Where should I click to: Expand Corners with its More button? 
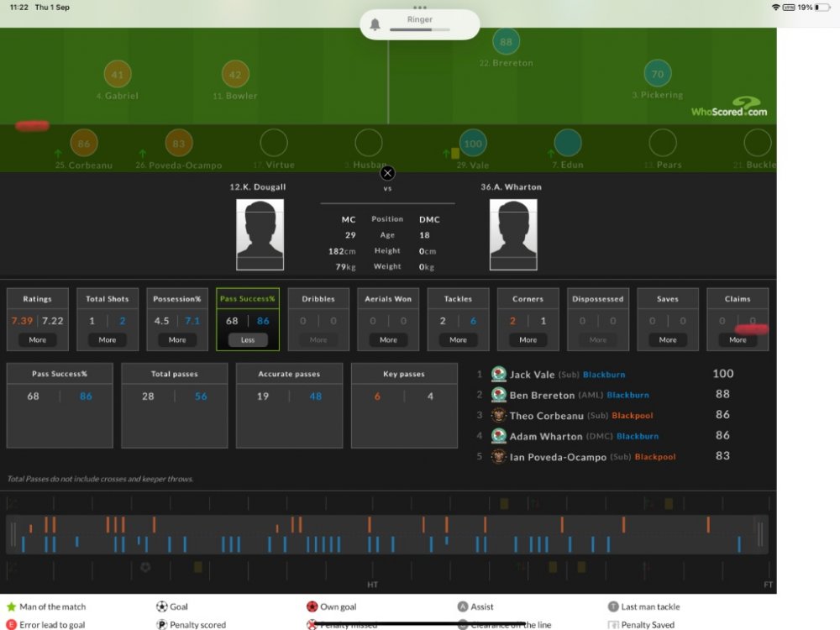click(x=528, y=340)
